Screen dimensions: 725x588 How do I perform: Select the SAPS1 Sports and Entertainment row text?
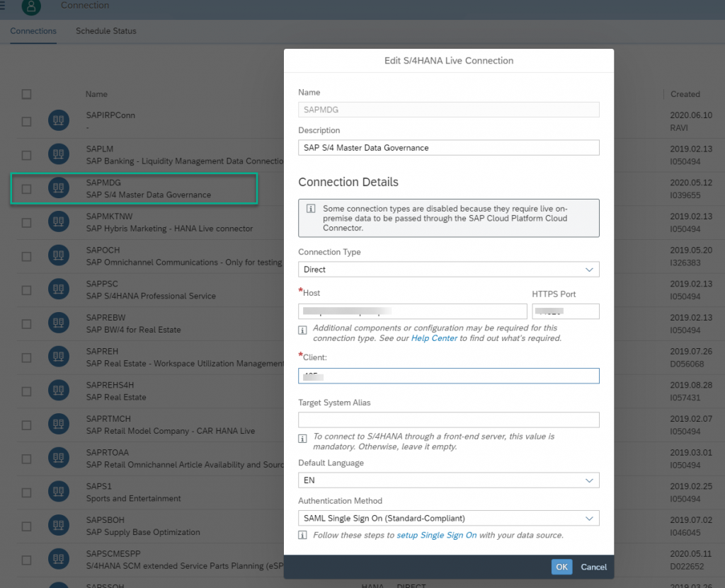click(133, 492)
